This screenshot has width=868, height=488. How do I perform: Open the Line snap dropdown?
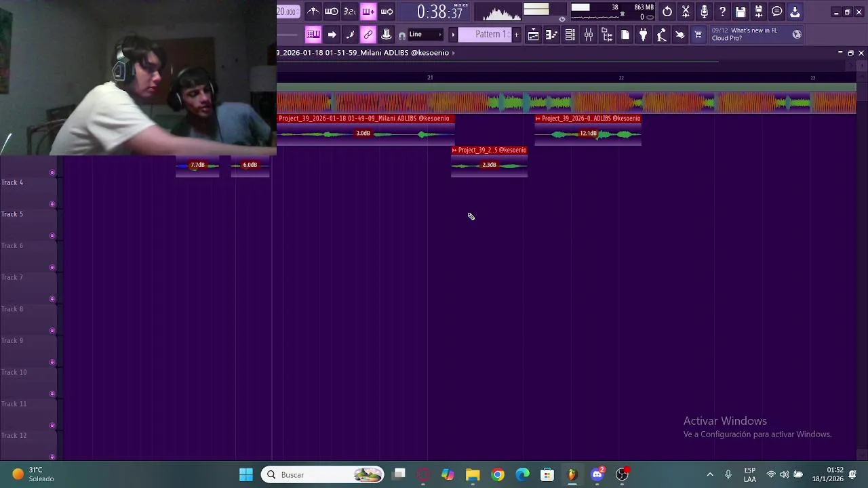coord(425,35)
